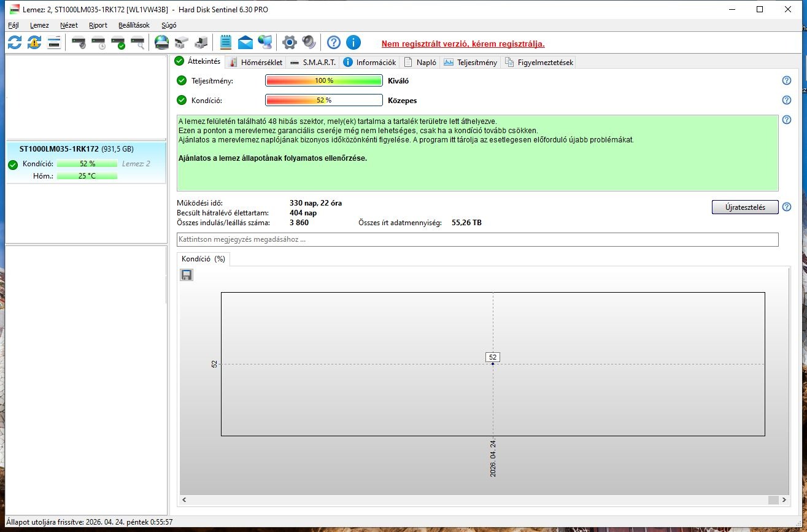
Task: Click the Teljesítmény 100 % progress bar
Action: pyautogui.click(x=324, y=80)
